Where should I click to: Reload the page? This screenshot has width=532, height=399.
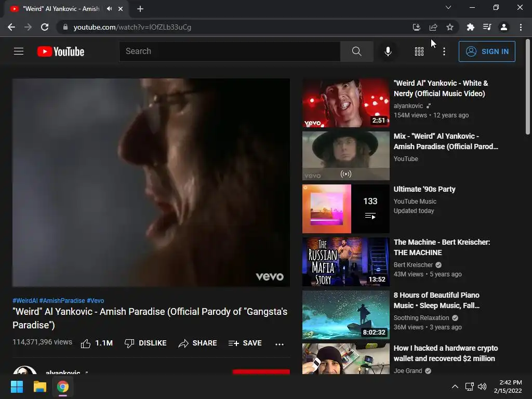click(45, 27)
